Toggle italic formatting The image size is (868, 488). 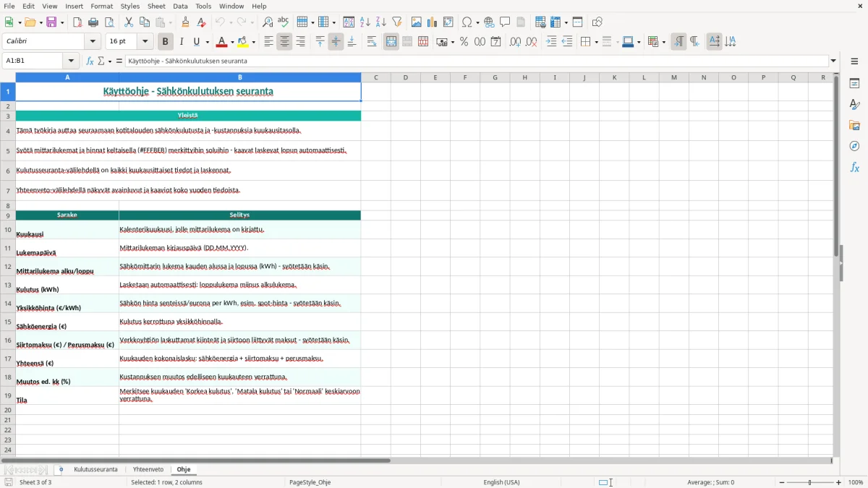[182, 42]
